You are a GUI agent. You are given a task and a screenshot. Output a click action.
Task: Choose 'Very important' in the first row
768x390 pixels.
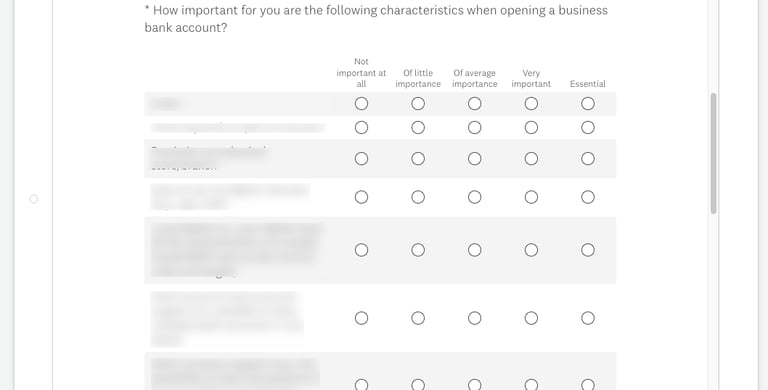tap(531, 104)
